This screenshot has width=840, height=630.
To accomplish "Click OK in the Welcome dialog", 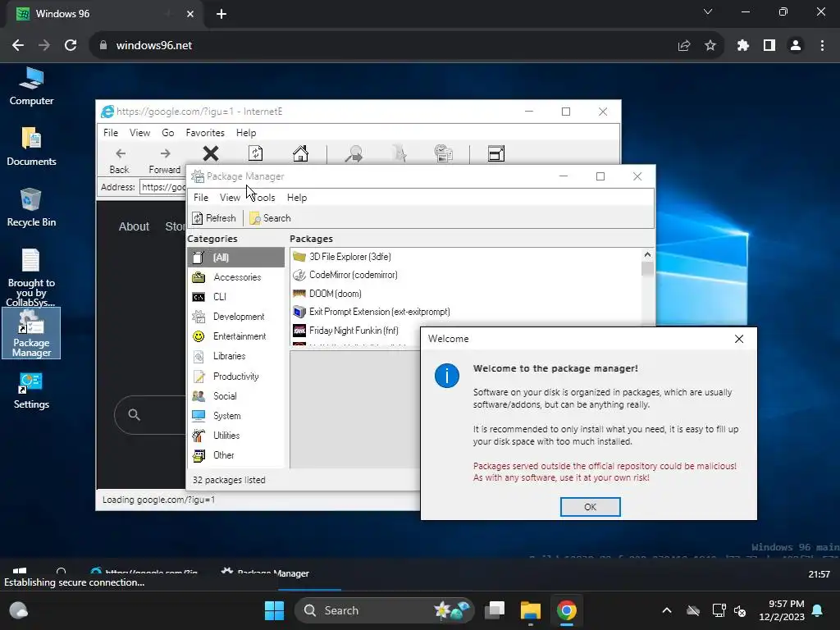I will (591, 507).
